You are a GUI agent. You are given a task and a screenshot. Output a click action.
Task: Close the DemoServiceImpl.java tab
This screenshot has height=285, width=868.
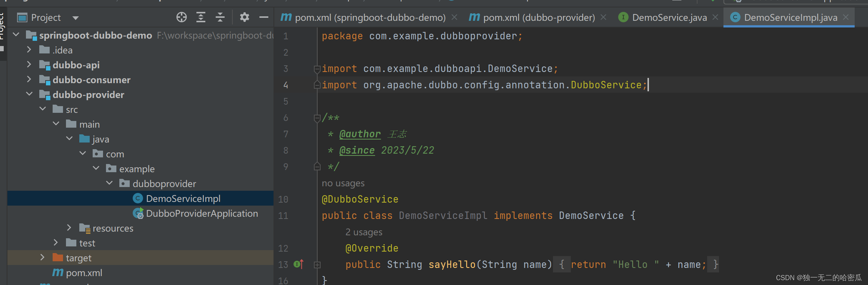[846, 17]
